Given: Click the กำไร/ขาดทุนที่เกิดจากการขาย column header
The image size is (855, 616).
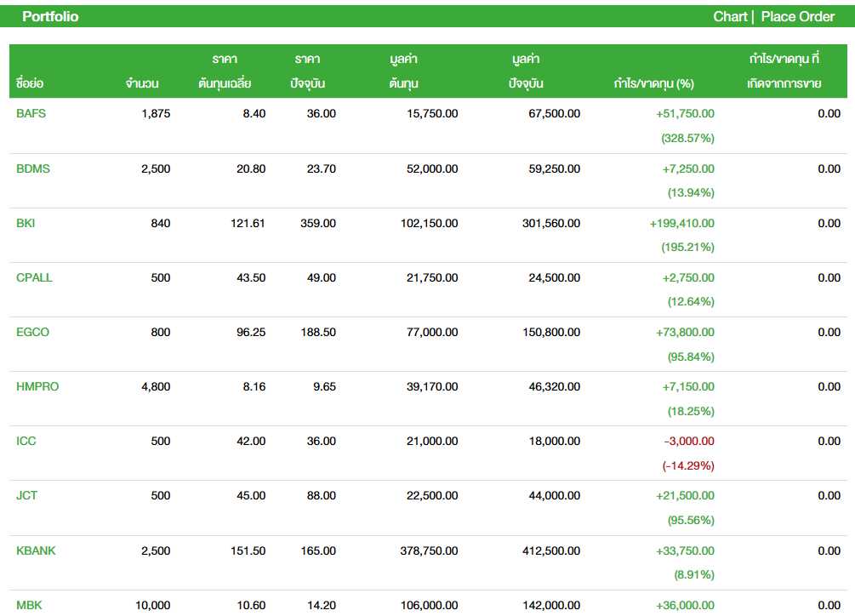Looking at the screenshot, I should (784, 71).
